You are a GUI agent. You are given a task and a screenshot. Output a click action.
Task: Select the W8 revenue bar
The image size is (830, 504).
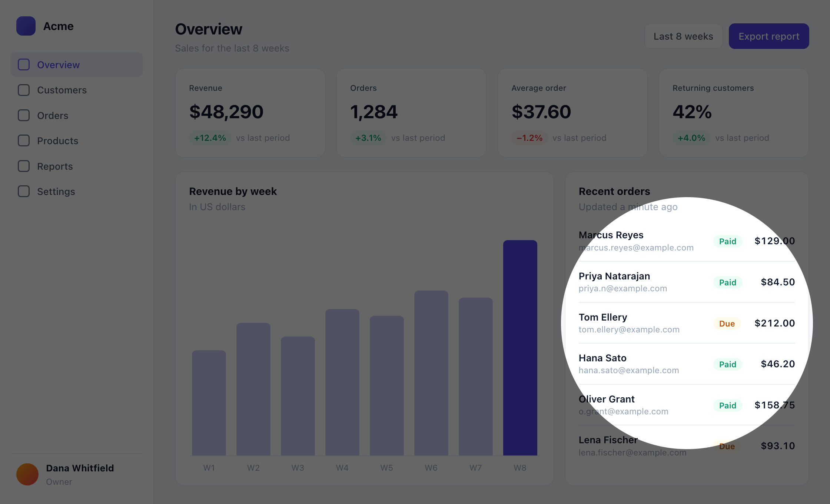click(520, 348)
